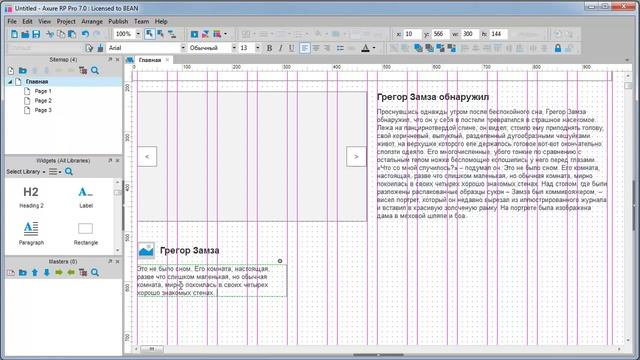640x360 pixels.
Task: Click the AxShare publish icon
Action: pos(205,34)
